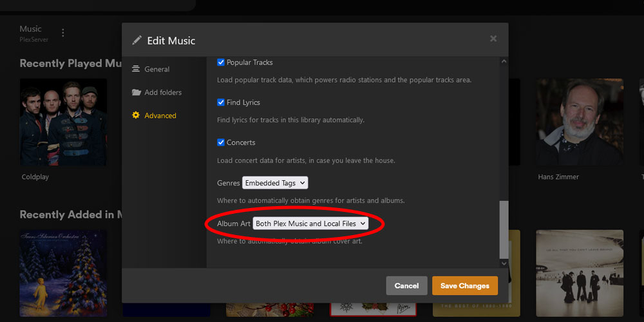This screenshot has height=322, width=644.
Task: Click the scrollbar down arrow in dialog
Action: (x=504, y=263)
